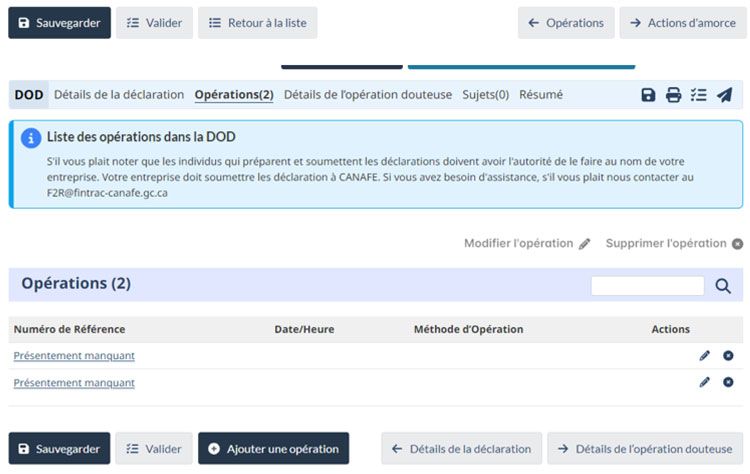Click the print icon in tab bar
This screenshot has width=750, height=474.
pyautogui.click(x=673, y=95)
